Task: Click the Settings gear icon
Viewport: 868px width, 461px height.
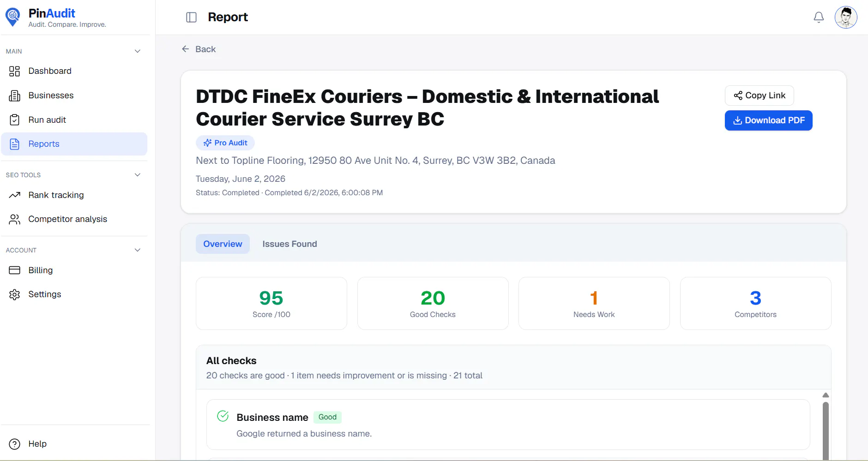Action: (x=15, y=294)
